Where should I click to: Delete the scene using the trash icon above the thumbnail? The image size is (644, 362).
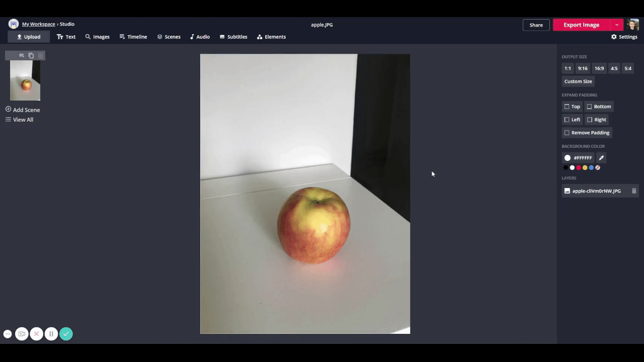coord(41,55)
